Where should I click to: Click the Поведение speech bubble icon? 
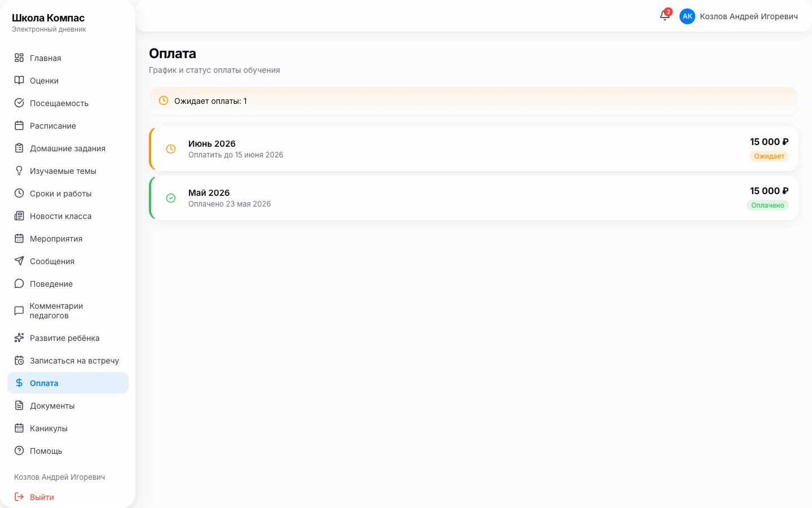click(x=19, y=283)
